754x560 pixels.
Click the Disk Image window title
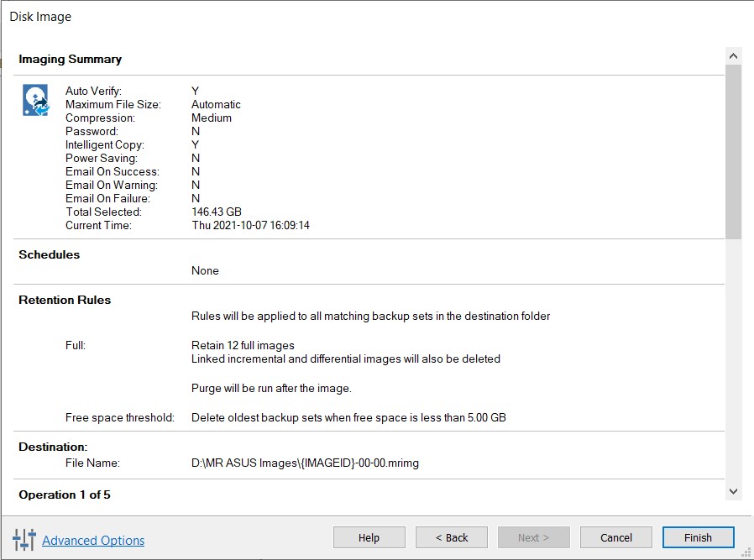pos(40,17)
